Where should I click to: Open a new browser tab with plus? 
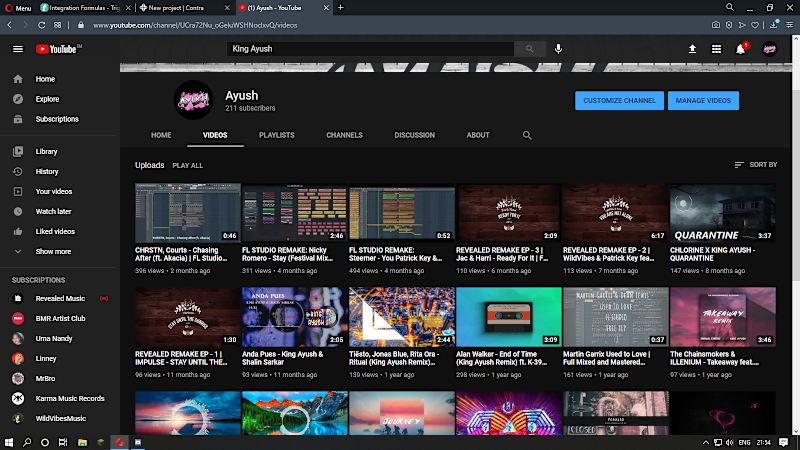341,8
